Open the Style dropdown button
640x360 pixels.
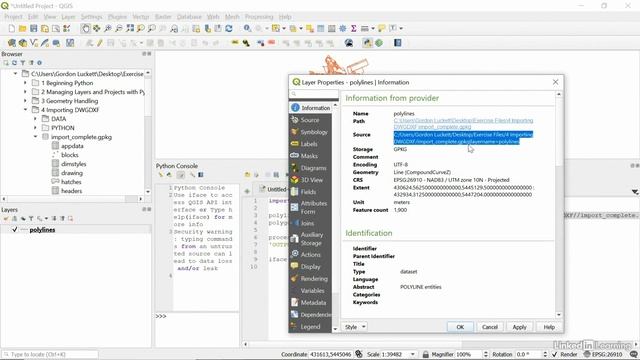point(355,327)
